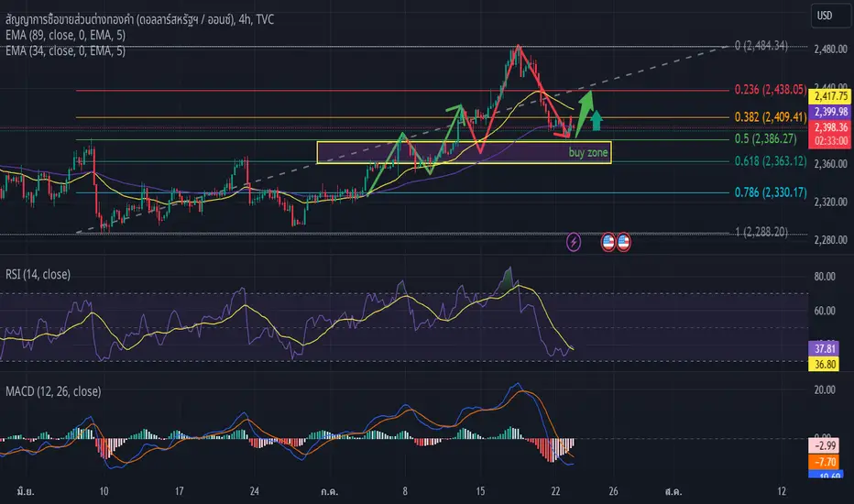Click the ก.ค. month marker on time axis
This screenshot has width=854, height=504.
pyautogui.click(x=329, y=491)
